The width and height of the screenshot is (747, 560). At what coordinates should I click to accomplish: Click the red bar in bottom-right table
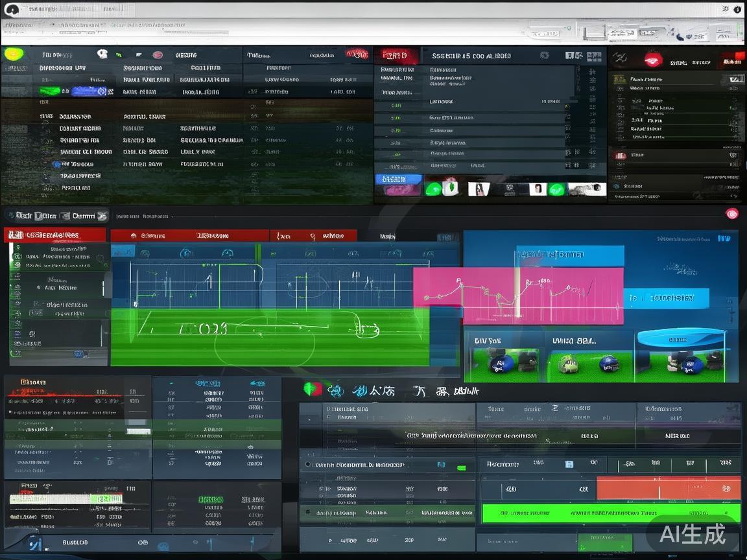click(x=668, y=488)
